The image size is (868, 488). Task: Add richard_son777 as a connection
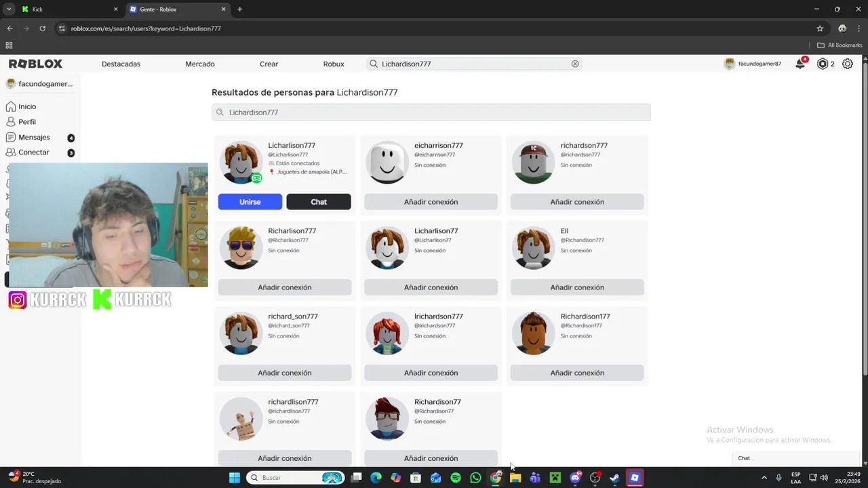tap(285, 373)
